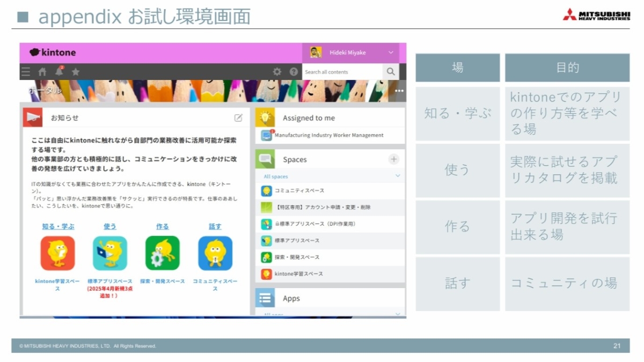This screenshot has width=644, height=362.
Task: Add a new space with plus button
Action: [x=394, y=159]
